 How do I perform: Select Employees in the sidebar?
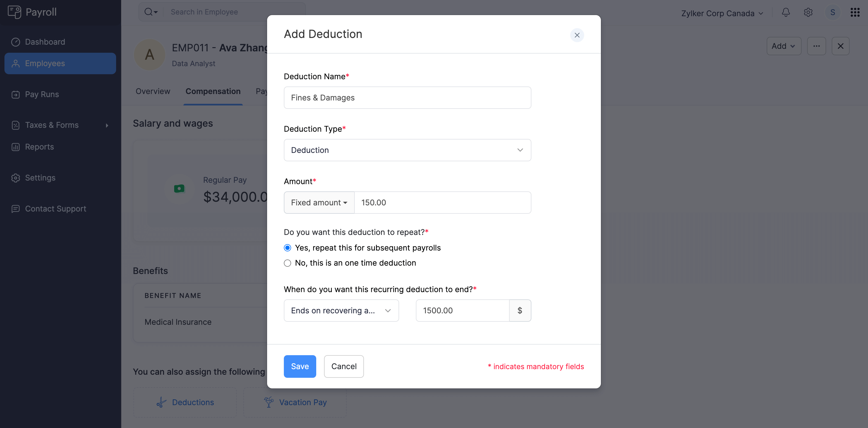(x=45, y=63)
